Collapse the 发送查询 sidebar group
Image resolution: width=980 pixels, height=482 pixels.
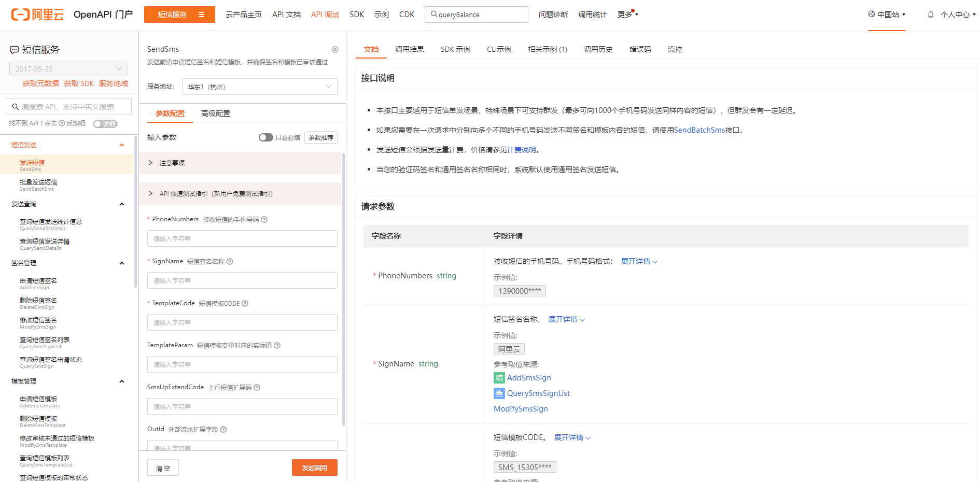[122, 204]
